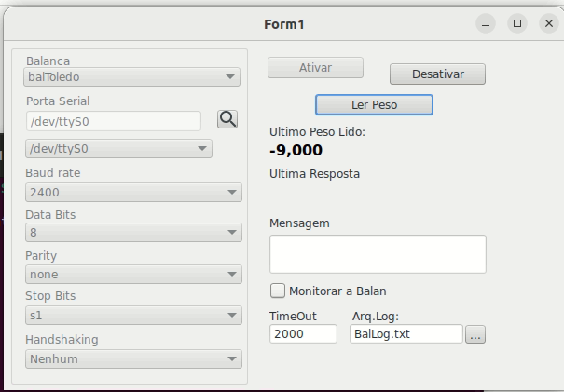The width and height of the screenshot is (564, 392).
Task: Click the Desativar button
Action: tap(437, 74)
